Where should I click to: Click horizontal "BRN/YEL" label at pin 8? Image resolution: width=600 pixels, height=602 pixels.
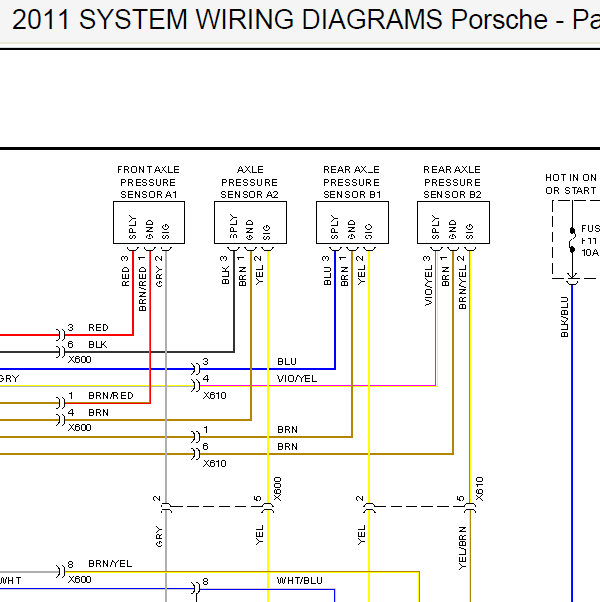point(110,564)
